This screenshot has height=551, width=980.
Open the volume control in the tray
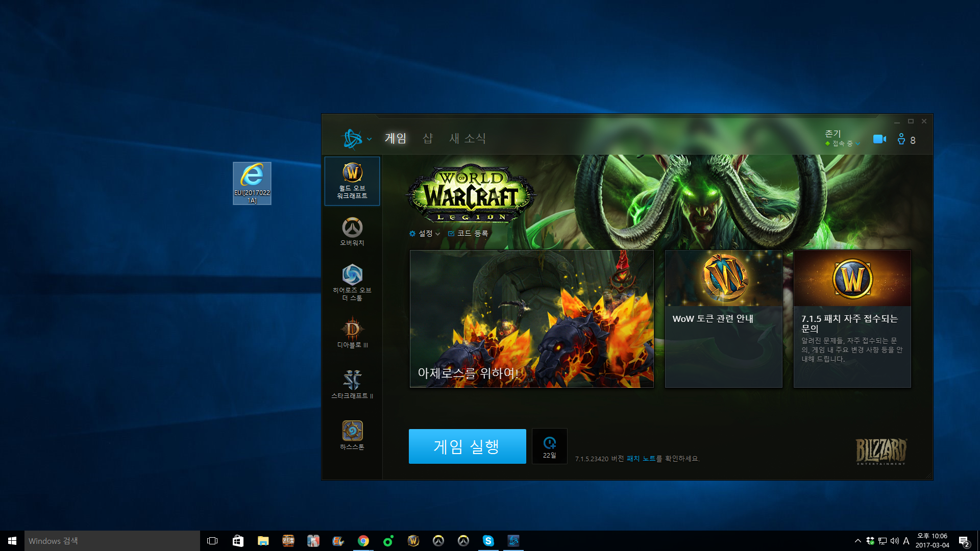(894, 541)
